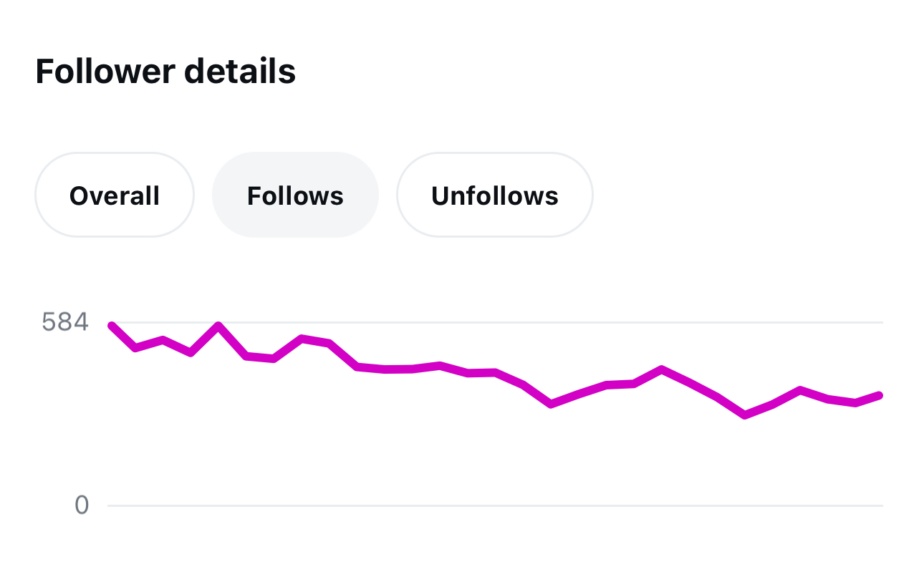Click the peak between the two deepest dips
Viewport: 924px width, 567px height.
[662, 369]
